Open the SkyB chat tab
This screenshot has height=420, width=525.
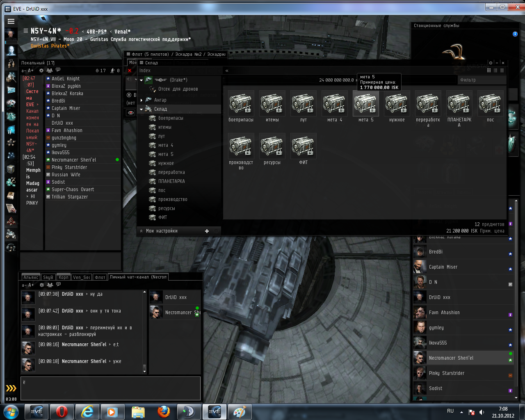(48, 277)
